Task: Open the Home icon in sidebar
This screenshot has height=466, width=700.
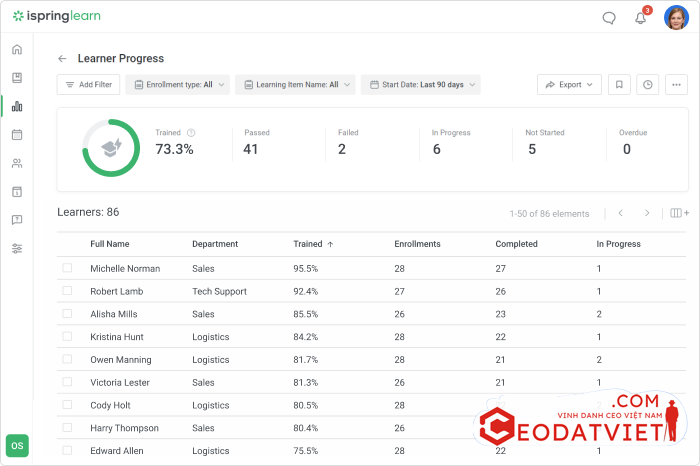Action: (x=17, y=50)
